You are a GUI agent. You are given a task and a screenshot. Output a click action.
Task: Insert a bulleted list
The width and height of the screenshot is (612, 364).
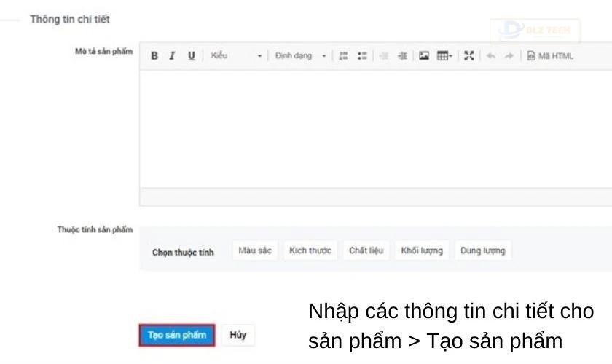(362, 56)
